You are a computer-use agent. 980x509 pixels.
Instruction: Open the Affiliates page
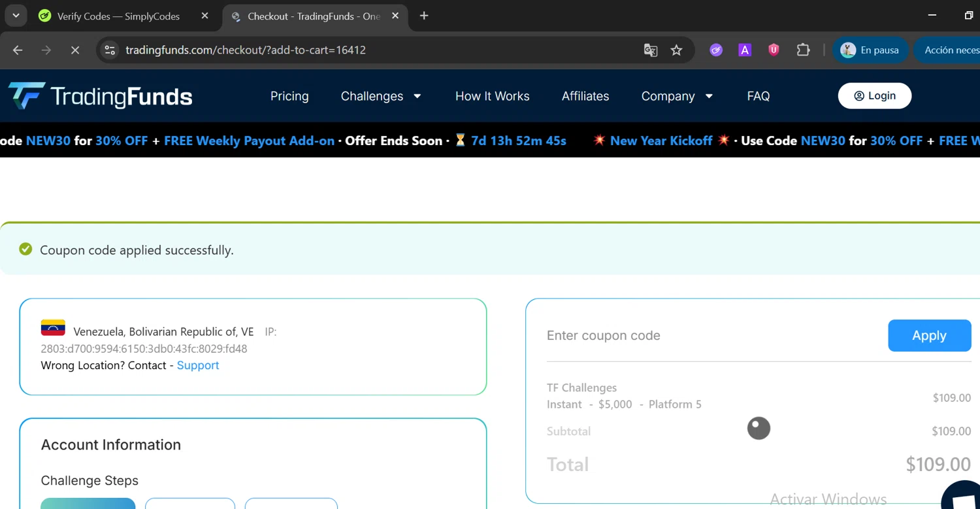(585, 96)
